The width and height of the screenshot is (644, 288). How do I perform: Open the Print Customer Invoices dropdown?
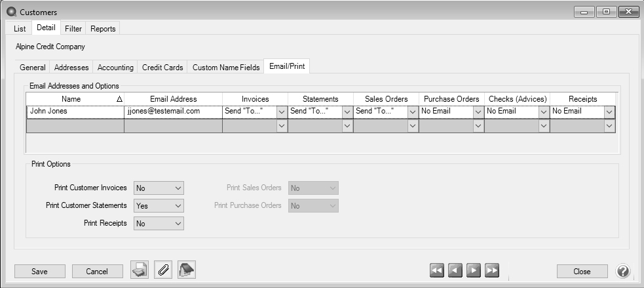(x=178, y=188)
